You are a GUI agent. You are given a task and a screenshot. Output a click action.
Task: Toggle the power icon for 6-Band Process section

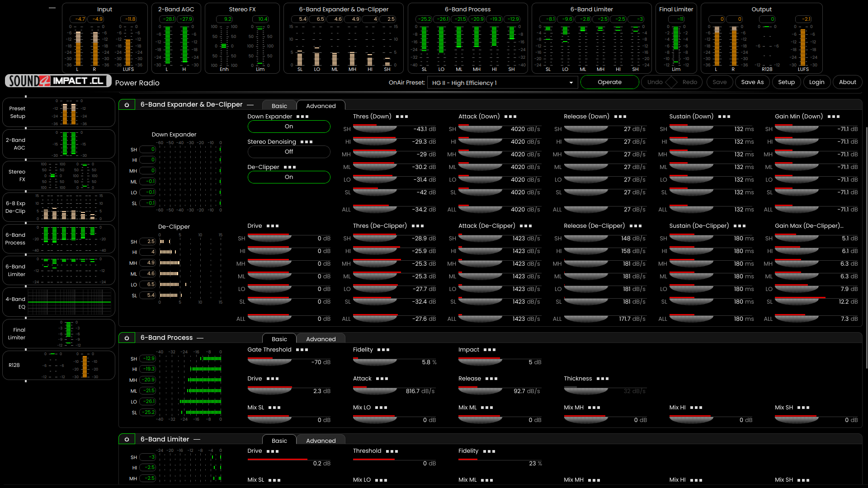[x=127, y=338]
